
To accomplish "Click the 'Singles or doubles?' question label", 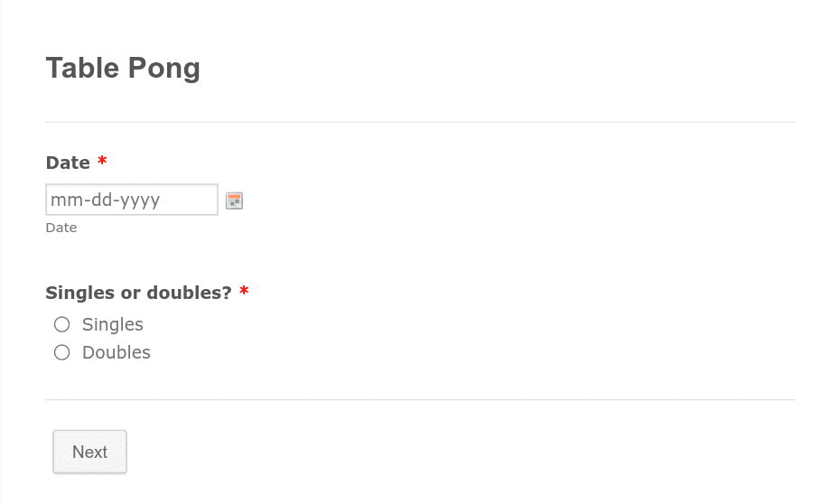I will [139, 293].
